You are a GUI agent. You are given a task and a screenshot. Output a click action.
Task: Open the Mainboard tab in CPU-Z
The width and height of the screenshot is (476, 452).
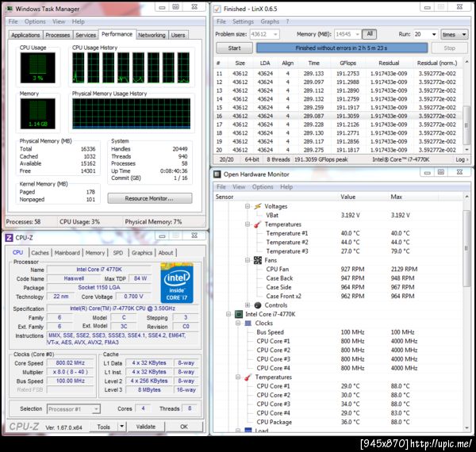[67, 253]
